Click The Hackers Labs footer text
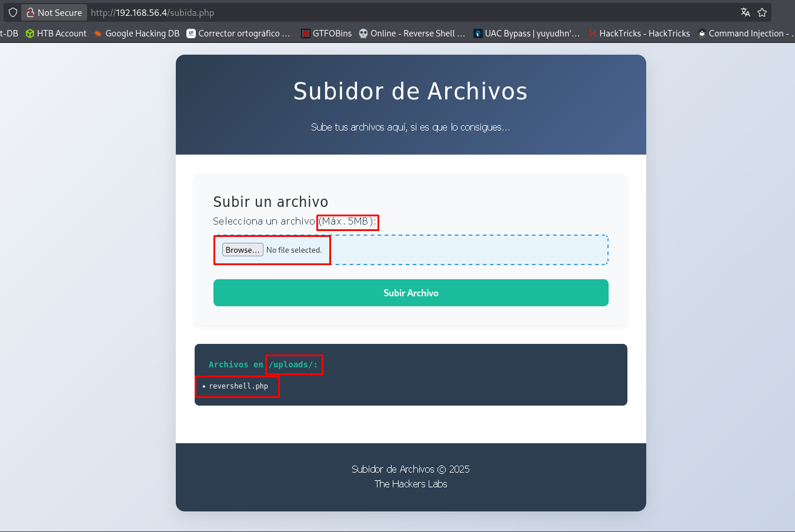 (410, 484)
